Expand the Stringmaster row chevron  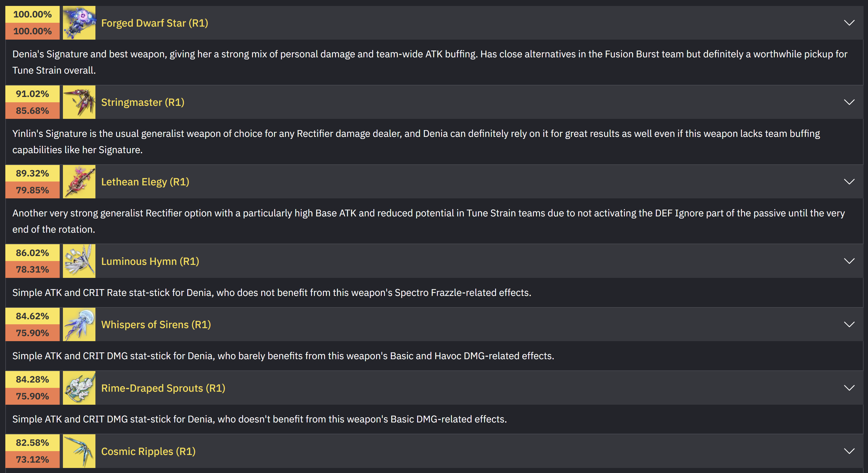point(849,102)
